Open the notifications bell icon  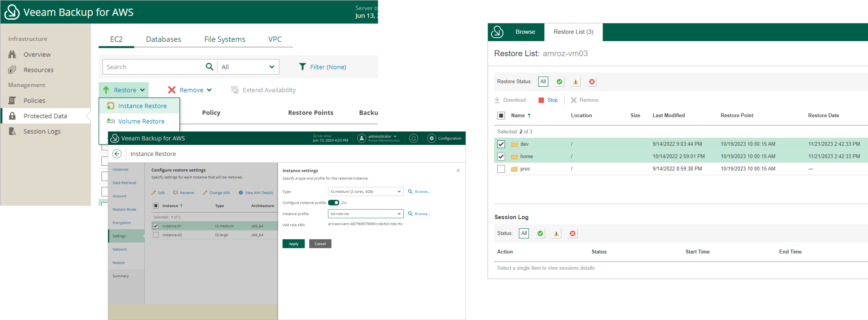point(413,138)
